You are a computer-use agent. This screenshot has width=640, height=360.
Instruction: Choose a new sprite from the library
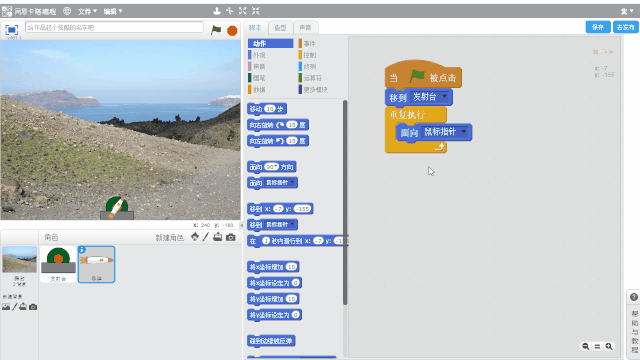(x=195, y=237)
